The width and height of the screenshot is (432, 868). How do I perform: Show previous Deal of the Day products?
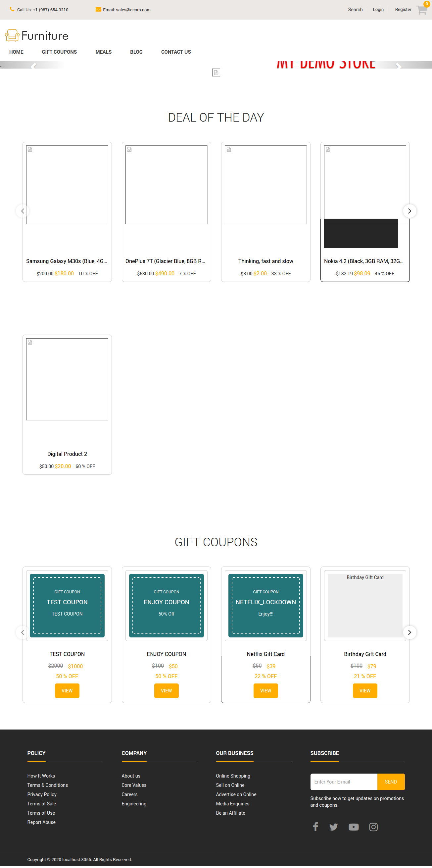(x=23, y=211)
